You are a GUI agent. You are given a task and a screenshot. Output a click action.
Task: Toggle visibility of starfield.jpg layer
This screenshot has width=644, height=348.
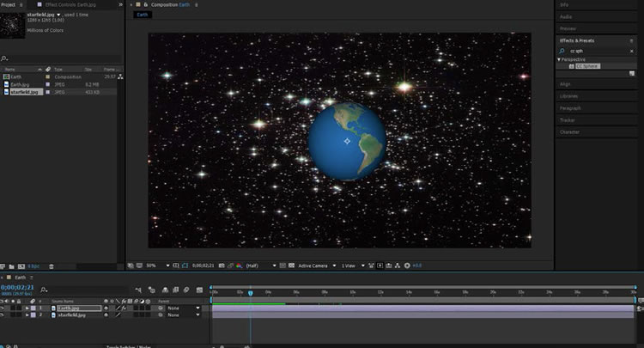4,315
